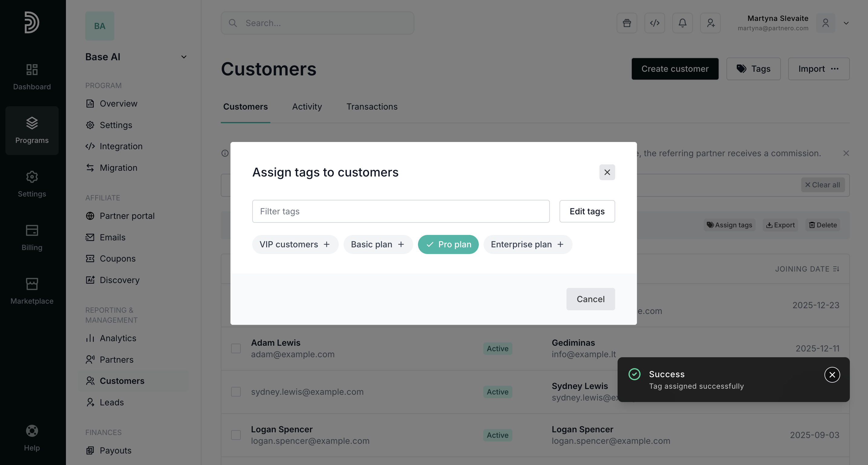Click the gift icon in top bar
This screenshot has width=868, height=465.
click(627, 23)
